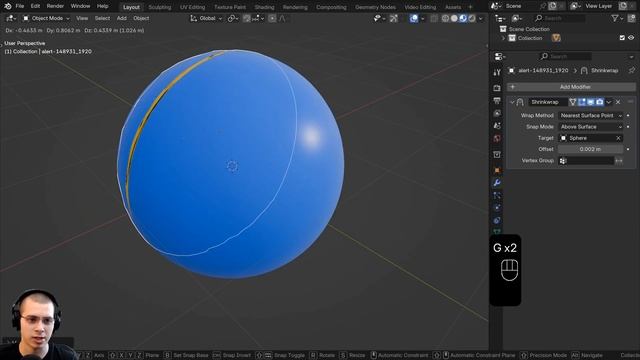
Task: Uncheck the Collection exclude checkbox
Action: click(x=622, y=38)
